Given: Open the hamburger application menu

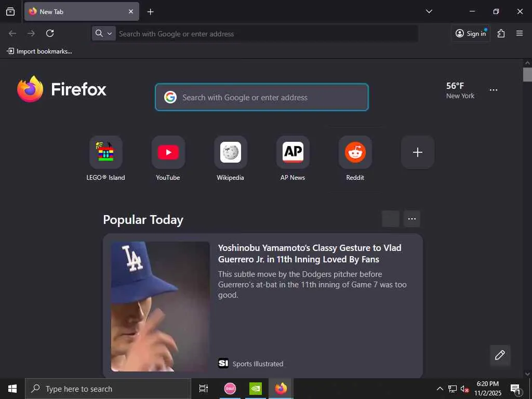Looking at the screenshot, I should (x=520, y=33).
